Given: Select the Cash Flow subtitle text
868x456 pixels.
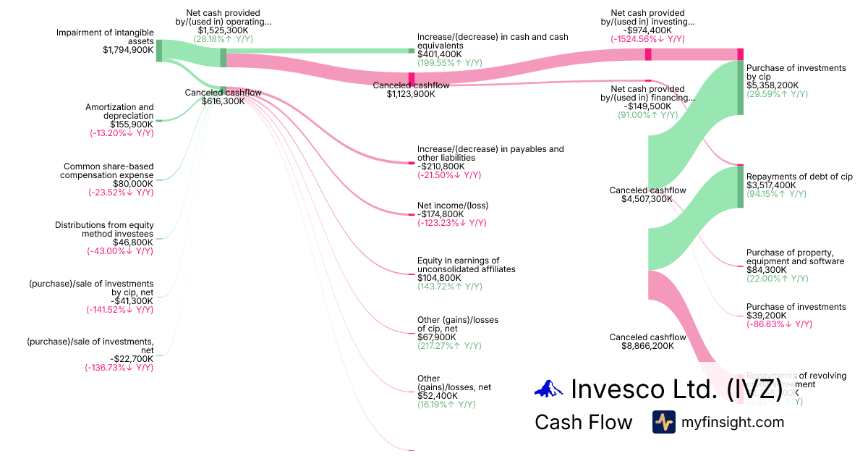Looking at the screenshot, I should [583, 422].
